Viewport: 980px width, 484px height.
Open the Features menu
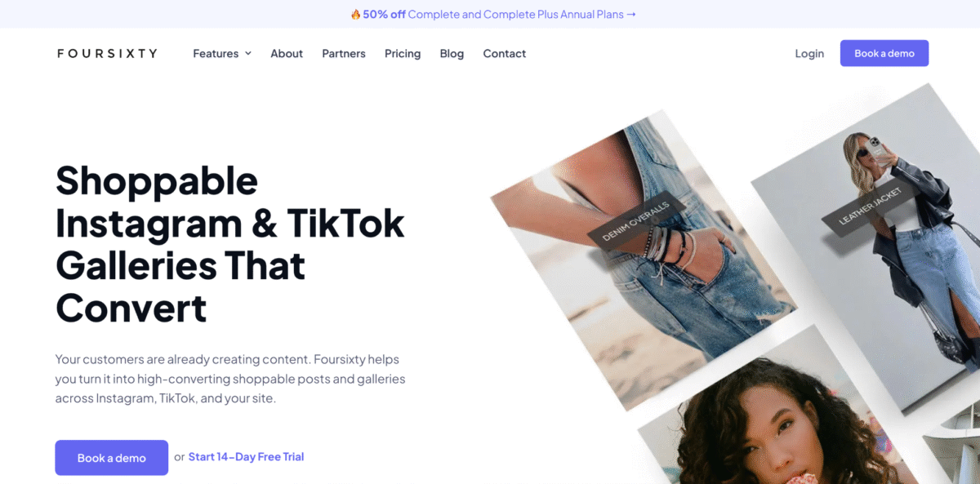222,54
